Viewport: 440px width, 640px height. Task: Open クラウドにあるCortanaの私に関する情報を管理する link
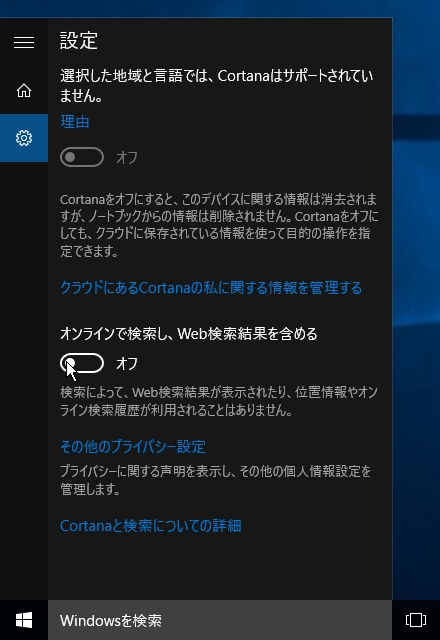211,288
